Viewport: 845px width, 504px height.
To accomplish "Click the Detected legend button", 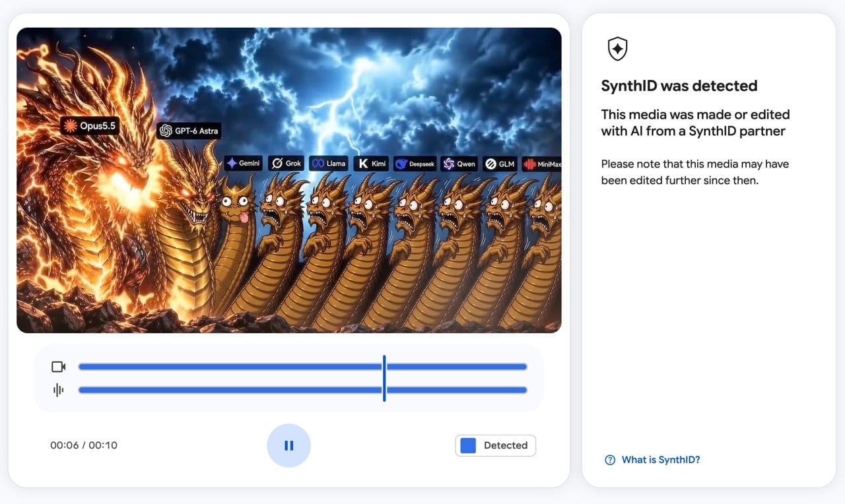I will 495,445.
